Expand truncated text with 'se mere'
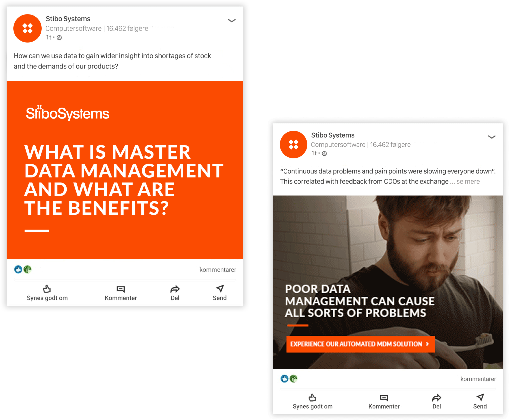Viewport: 509px width, 420px height. (x=468, y=181)
